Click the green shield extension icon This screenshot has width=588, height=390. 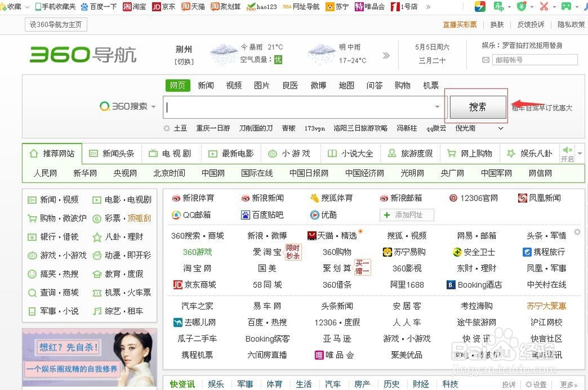click(x=522, y=6)
